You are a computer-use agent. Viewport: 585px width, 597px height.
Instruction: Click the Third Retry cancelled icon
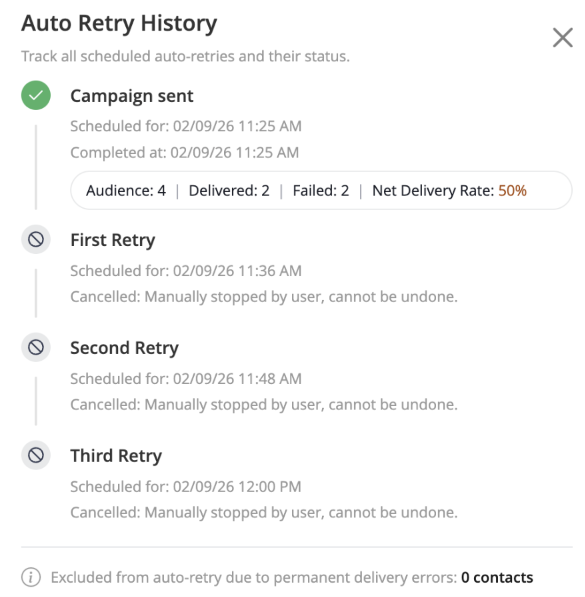pos(36,455)
